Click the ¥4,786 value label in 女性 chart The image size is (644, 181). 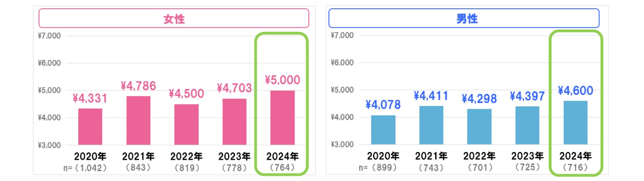[x=138, y=86]
